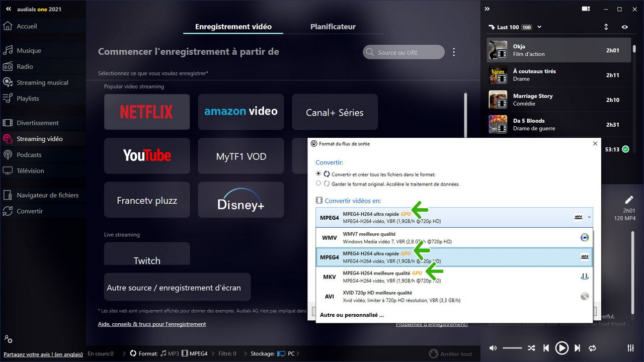Screen dimensions: 644x362
Task: Toggle the eye visibility icon in the list header
Action: [625, 27]
